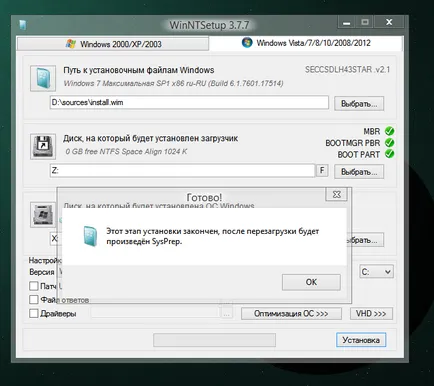Click the Windows 7 Максимальная SP1 description text
The width and height of the screenshot is (434, 386).
[x=173, y=83]
